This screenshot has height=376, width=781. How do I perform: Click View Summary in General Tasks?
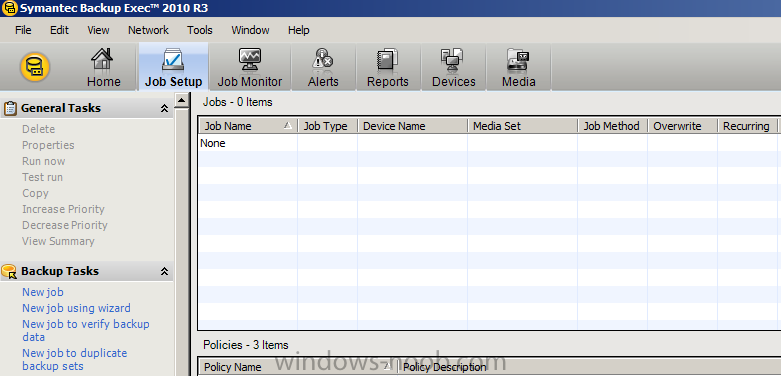coord(58,241)
